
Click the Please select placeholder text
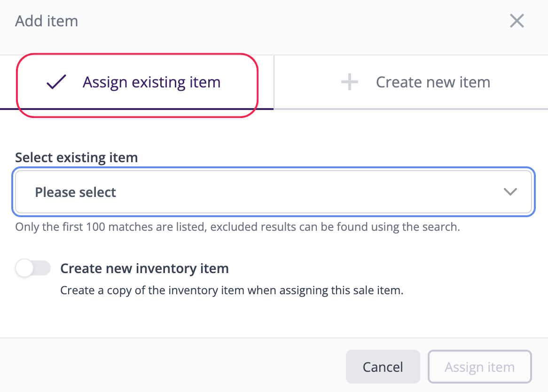76,192
